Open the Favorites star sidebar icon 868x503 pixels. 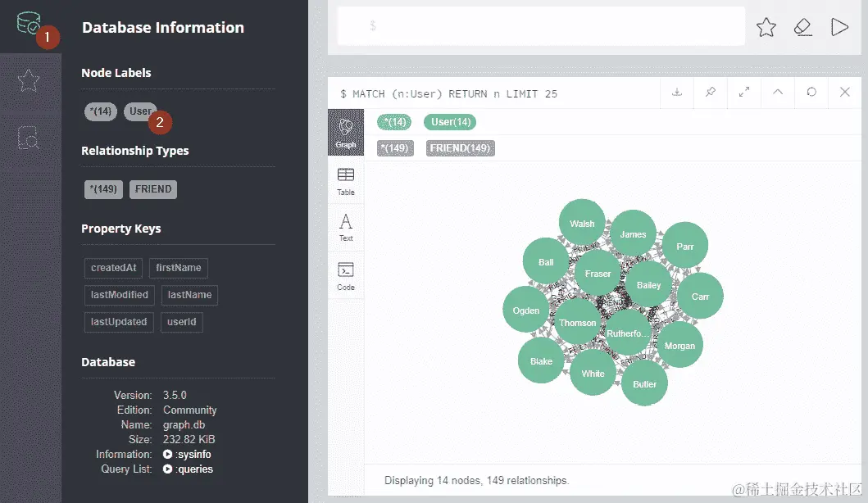[x=28, y=81]
